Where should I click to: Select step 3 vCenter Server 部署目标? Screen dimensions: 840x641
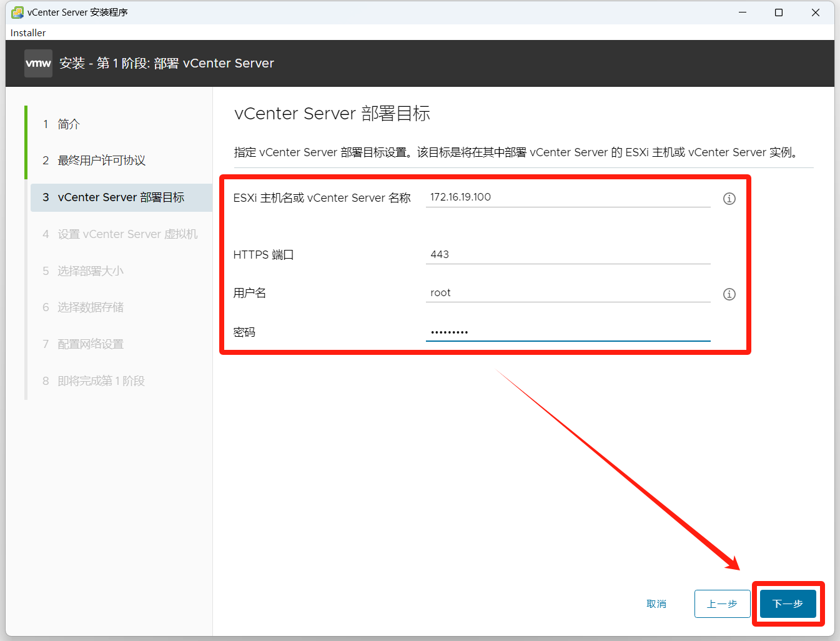121,197
